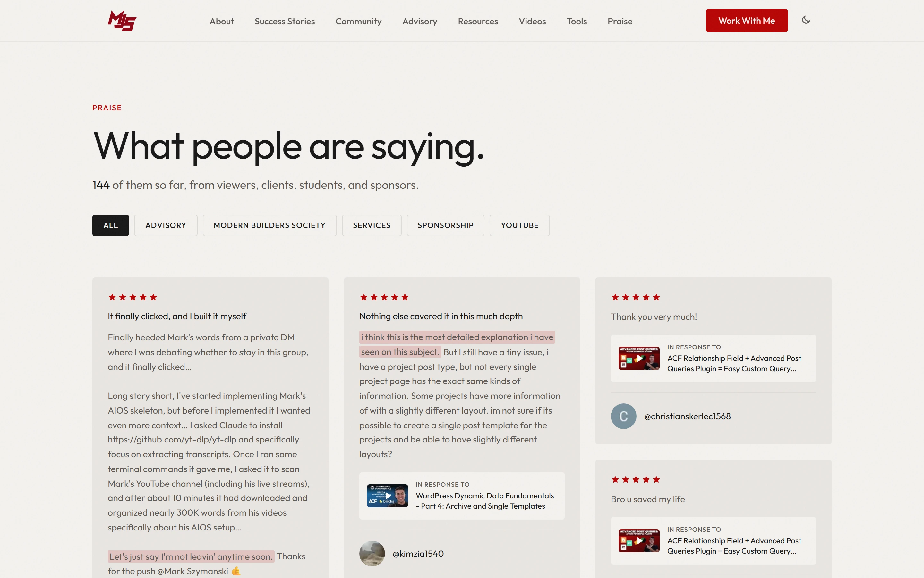This screenshot has width=924, height=578.
Task: Click the stars above 'Nothing else covered it'
Action: point(384,297)
